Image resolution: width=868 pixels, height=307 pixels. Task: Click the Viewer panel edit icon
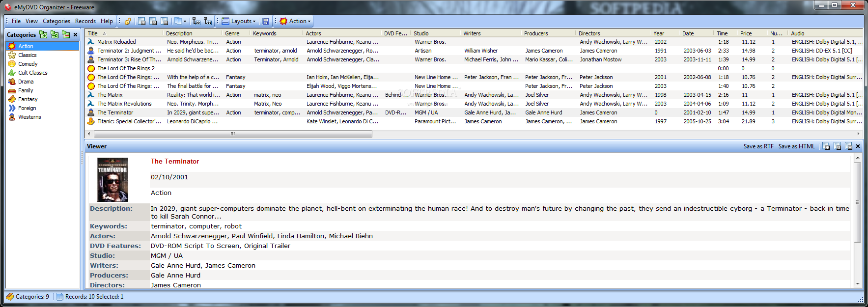838,146
